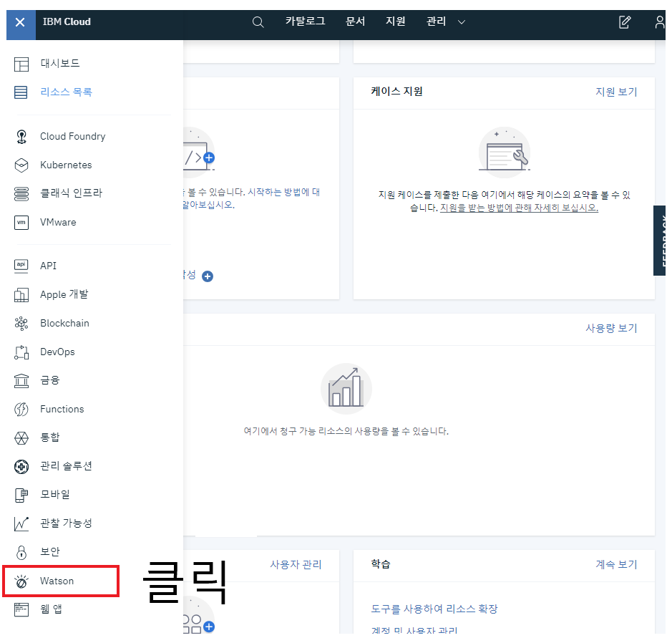This screenshot has width=672, height=643.
Task: Click the 클래식 인프라 icon
Action: [x=21, y=194]
